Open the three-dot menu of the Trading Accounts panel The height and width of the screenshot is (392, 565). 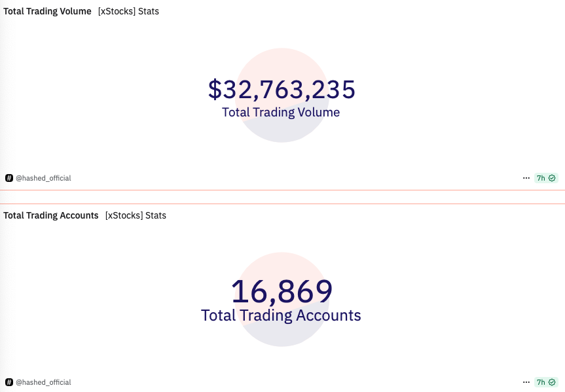tap(526, 382)
